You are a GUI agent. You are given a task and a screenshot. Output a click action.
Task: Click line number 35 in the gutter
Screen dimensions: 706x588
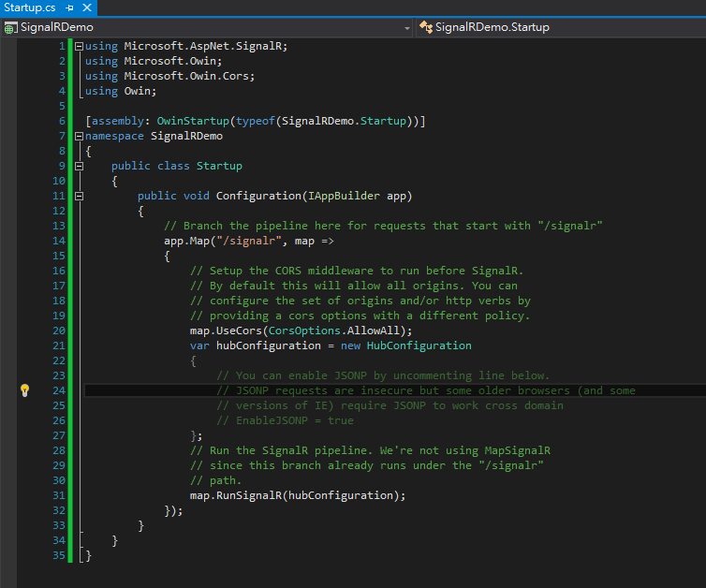tap(59, 555)
